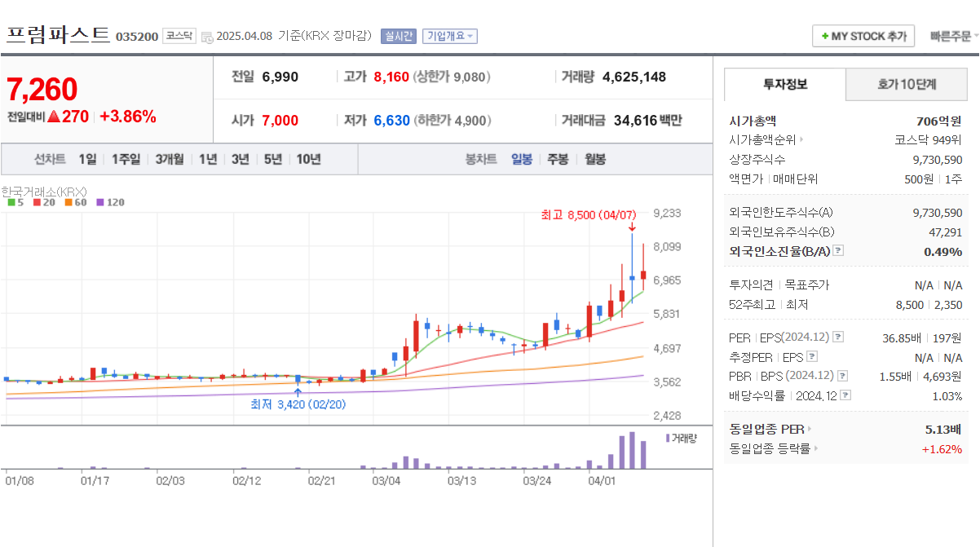Click the question mark icon next to 외국인소진율(B/A)
Viewport: 980px width, 547px height.
coord(838,251)
